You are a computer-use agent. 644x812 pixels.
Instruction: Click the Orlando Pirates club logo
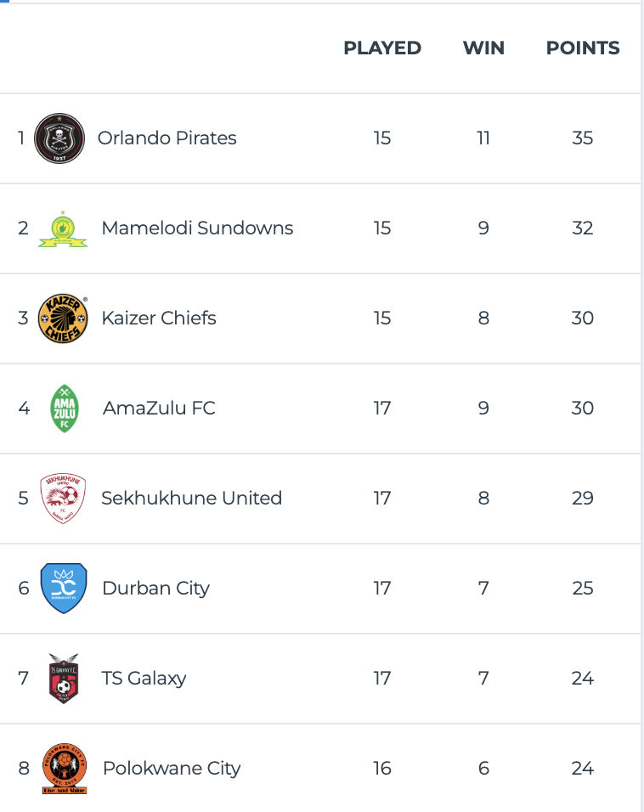(59, 138)
